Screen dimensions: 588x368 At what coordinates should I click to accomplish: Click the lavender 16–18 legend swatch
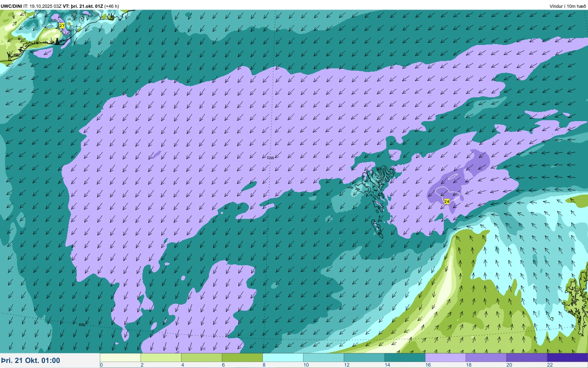tap(446, 357)
